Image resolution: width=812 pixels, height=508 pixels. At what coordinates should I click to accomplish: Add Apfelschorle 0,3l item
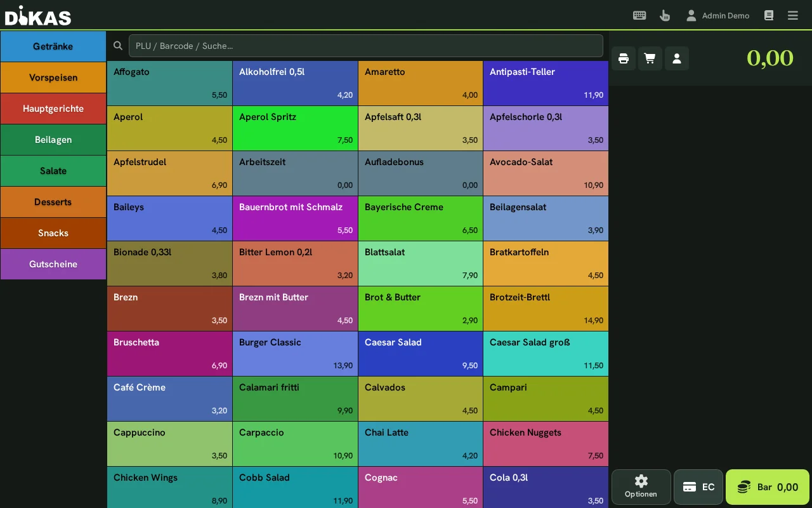tap(546, 128)
